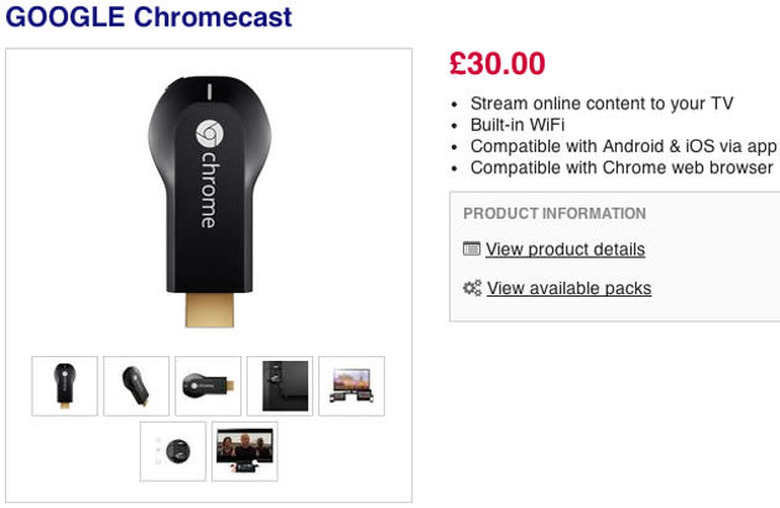Click the gold HDMI connector in the large image
780x508 pixels.
pyautogui.click(x=211, y=308)
